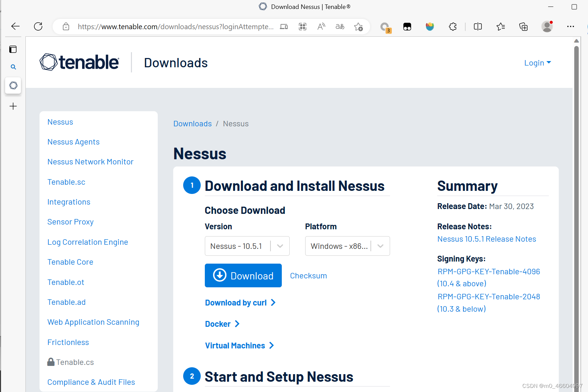The image size is (588, 392).
Task: Search tabs using the sidebar magnifier
Action: pyautogui.click(x=13, y=67)
